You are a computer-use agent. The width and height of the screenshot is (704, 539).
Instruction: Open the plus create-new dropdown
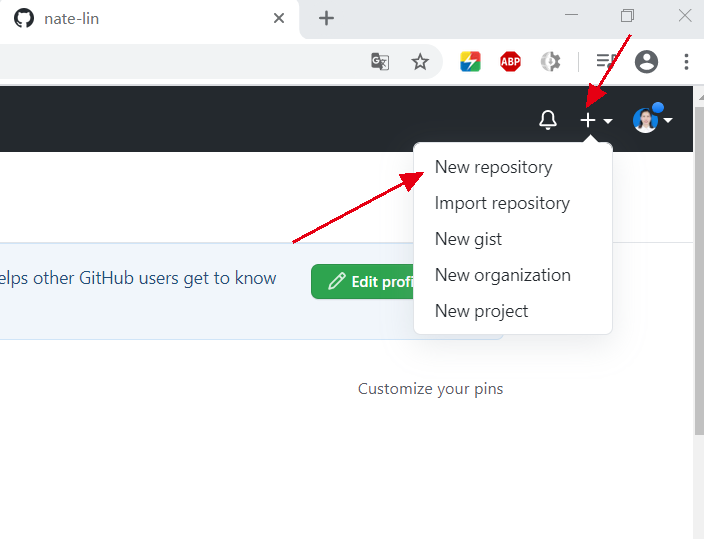click(596, 121)
